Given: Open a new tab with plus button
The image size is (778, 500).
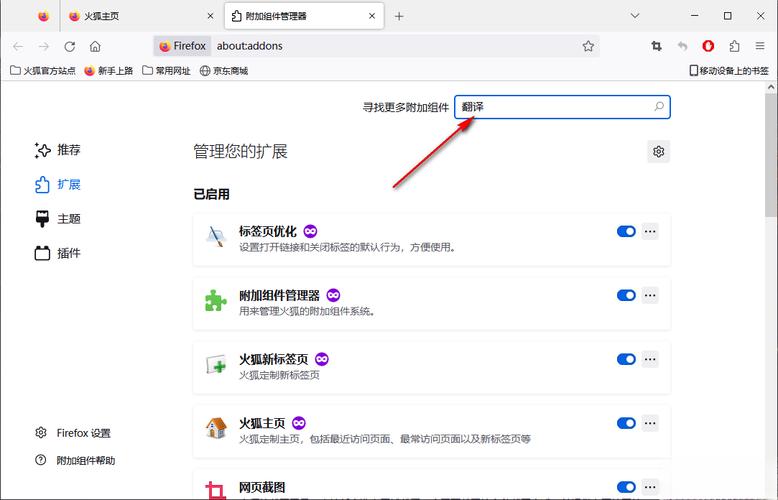Looking at the screenshot, I should coord(399,16).
